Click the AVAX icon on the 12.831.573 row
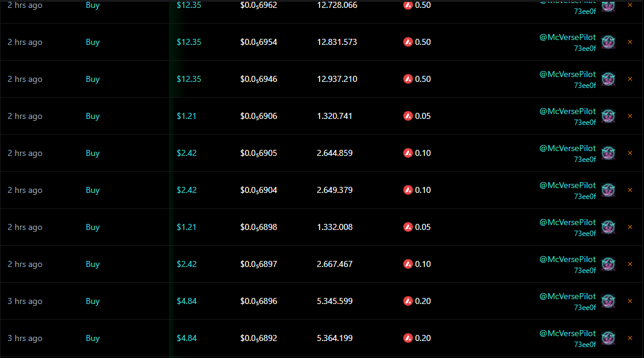 coord(408,42)
